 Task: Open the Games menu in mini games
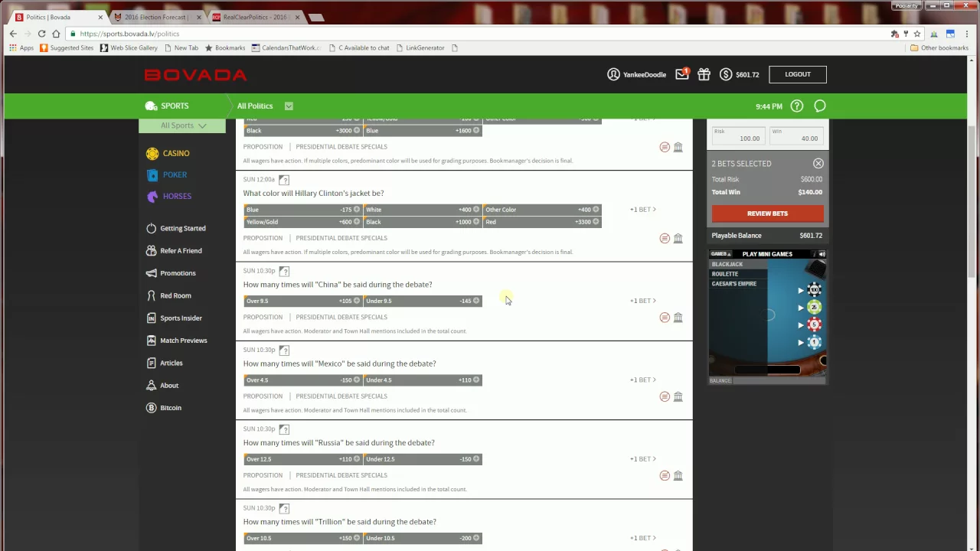coord(720,254)
